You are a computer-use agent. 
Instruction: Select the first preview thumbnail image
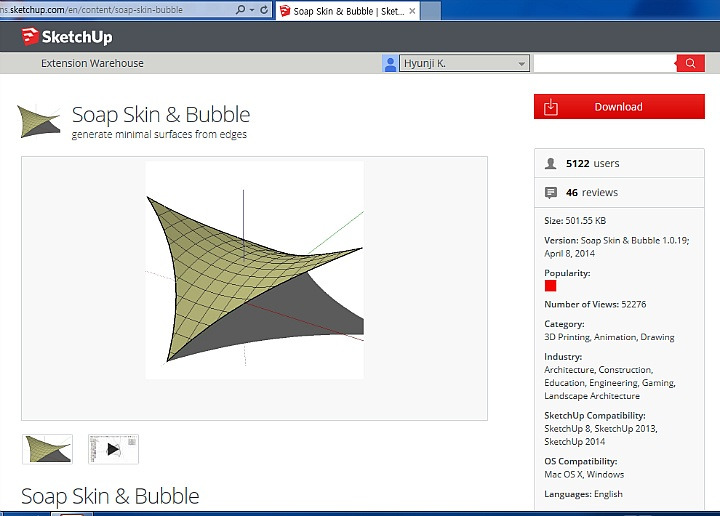pyautogui.click(x=47, y=449)
